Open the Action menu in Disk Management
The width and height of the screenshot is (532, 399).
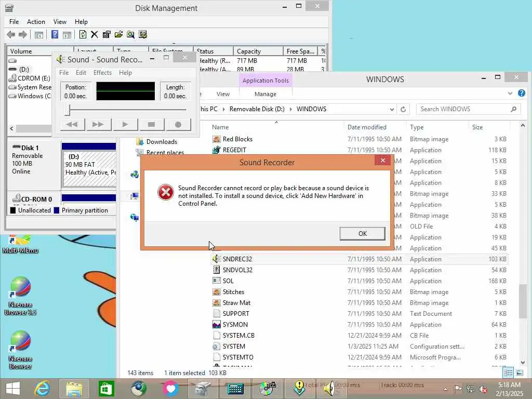coord(36,22)
